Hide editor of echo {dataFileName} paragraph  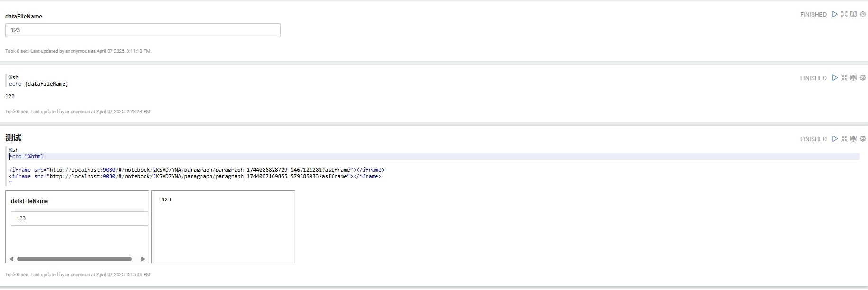pyautogui.click(x=844, y=78)
